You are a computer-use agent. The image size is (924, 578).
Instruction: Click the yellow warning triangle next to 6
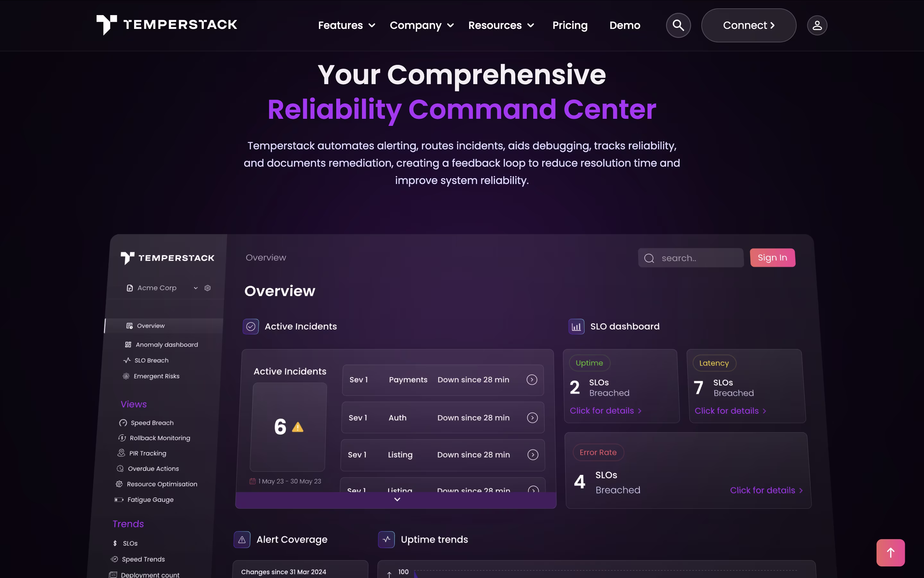click(x=297, y=427)
